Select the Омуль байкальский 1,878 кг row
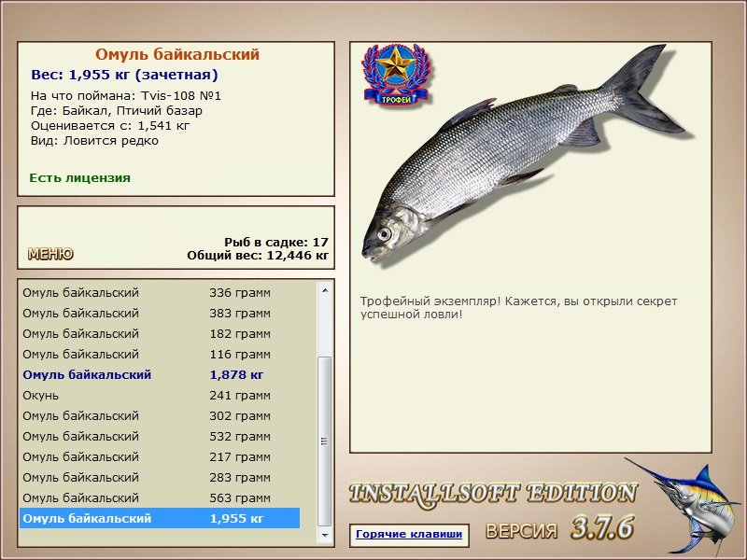Image resolution: width=747 pixels, height=560 pixels. pos(160,374)
